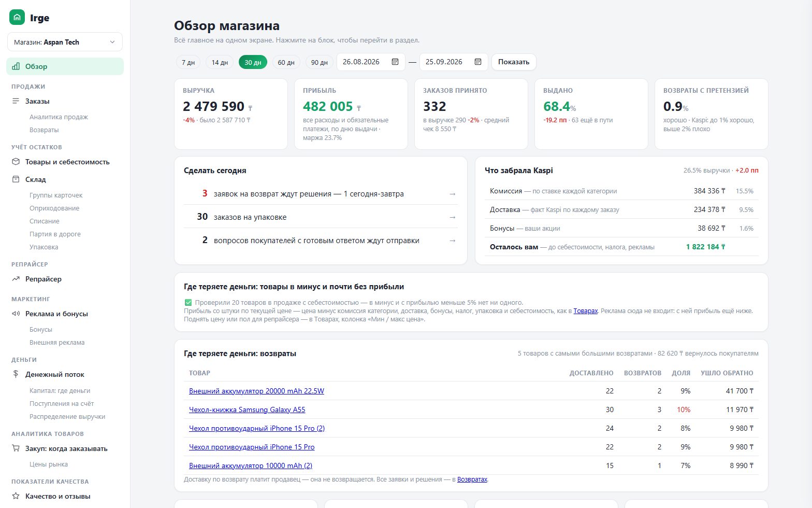Click the Репрайсер trend arrow icon
812x508 pixels.
pos(16,279)
